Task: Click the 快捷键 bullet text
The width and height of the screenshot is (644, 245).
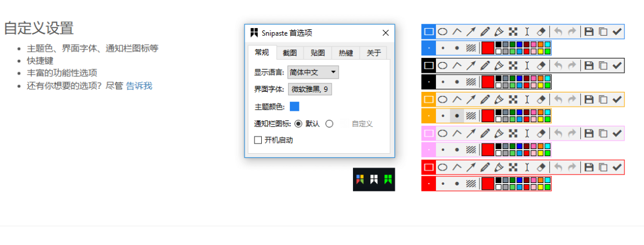Action: [x=41, y=61]
